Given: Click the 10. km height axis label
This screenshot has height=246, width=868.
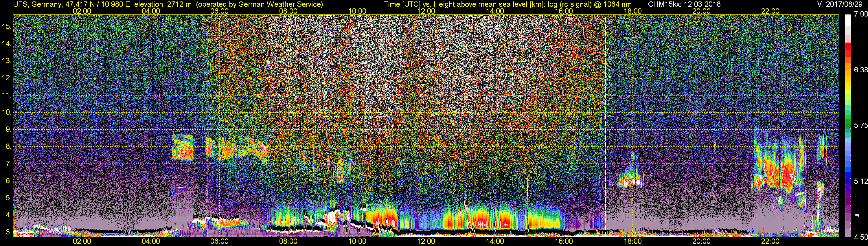Looking at the screenshot, I should click(x=7, y=112).
